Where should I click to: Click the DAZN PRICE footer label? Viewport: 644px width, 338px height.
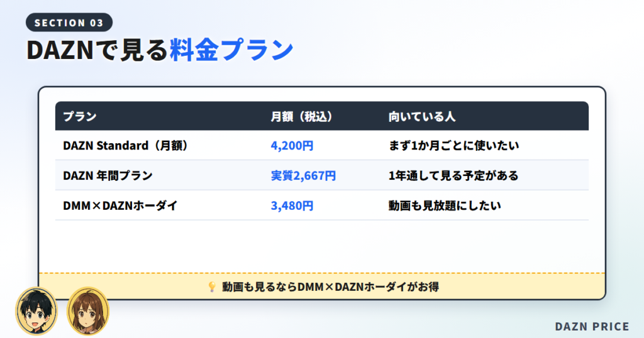coord(592,327)
